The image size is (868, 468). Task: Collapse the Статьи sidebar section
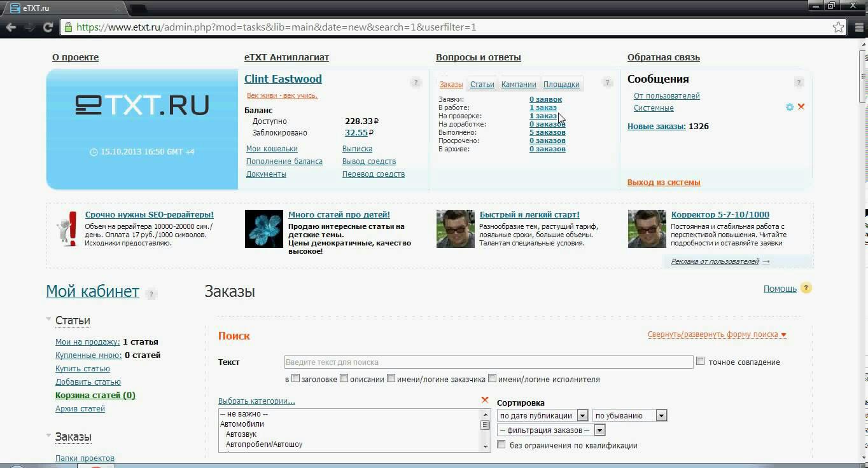click(49, 319)
